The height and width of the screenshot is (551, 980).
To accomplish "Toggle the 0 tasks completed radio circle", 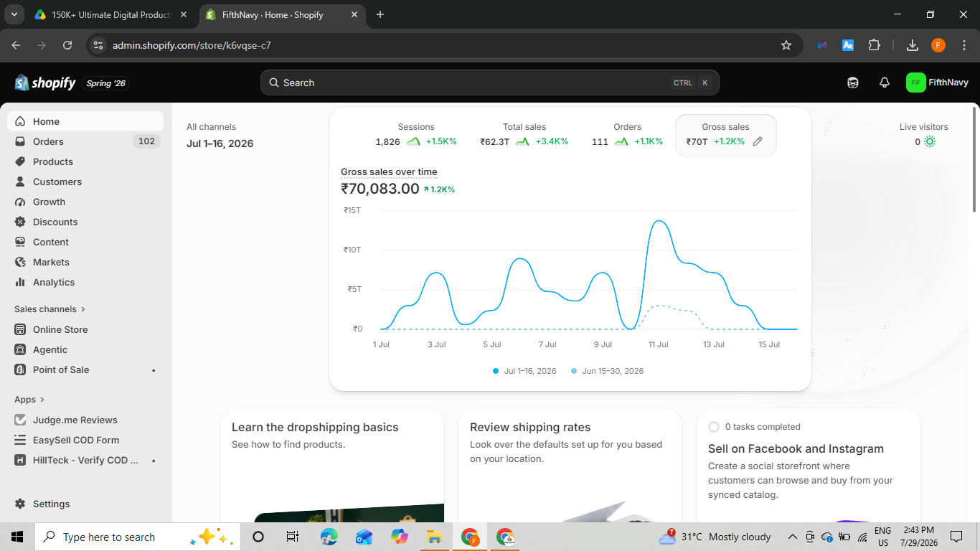I will coord(714,427).
